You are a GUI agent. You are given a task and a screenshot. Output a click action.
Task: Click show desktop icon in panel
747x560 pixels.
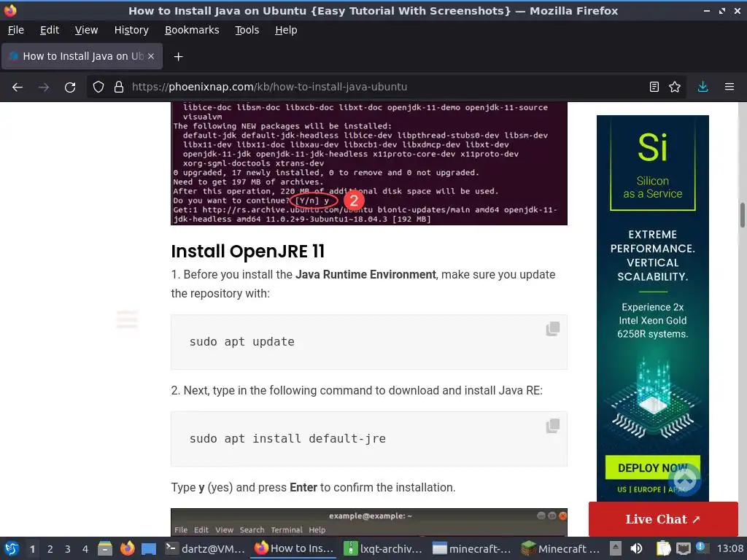click(149, 548)
